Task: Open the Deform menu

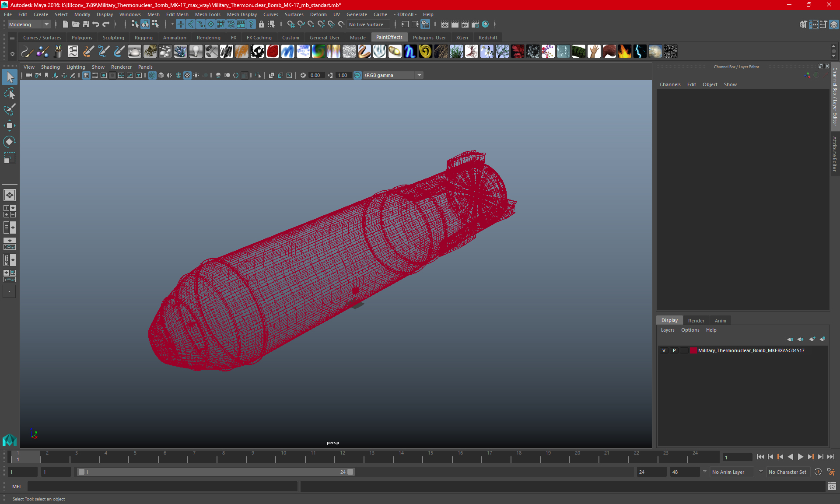Action: [318, 14]
